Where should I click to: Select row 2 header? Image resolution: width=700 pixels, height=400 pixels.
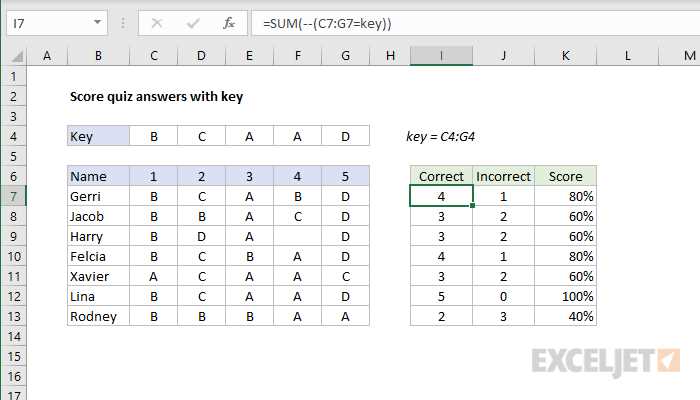tap(13, 96)
